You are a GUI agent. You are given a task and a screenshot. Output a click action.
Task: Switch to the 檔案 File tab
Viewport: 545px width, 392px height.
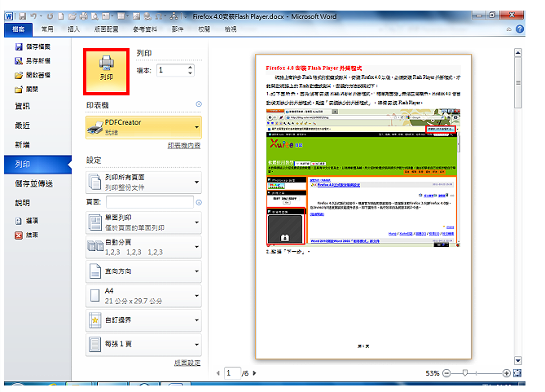click(x=19, y=29)
